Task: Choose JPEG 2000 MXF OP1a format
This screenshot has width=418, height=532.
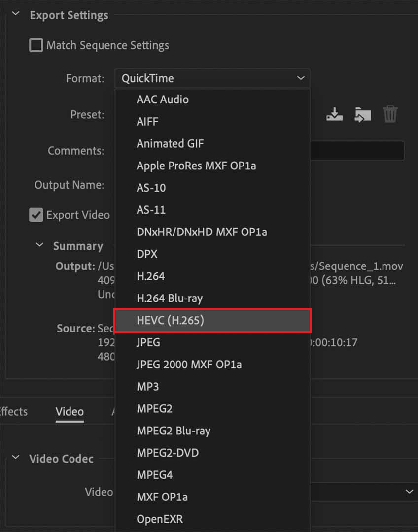Action: pos(212,365)
